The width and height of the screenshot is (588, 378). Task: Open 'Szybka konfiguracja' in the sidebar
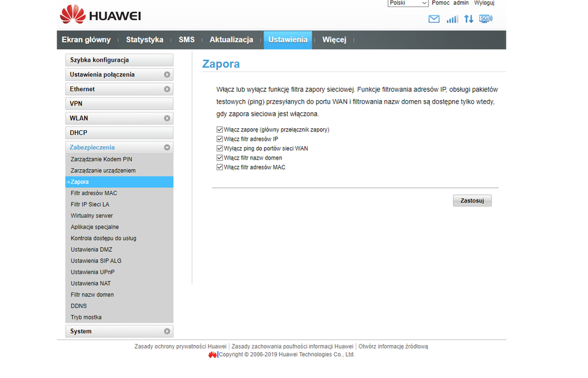(x=119, y=60)
